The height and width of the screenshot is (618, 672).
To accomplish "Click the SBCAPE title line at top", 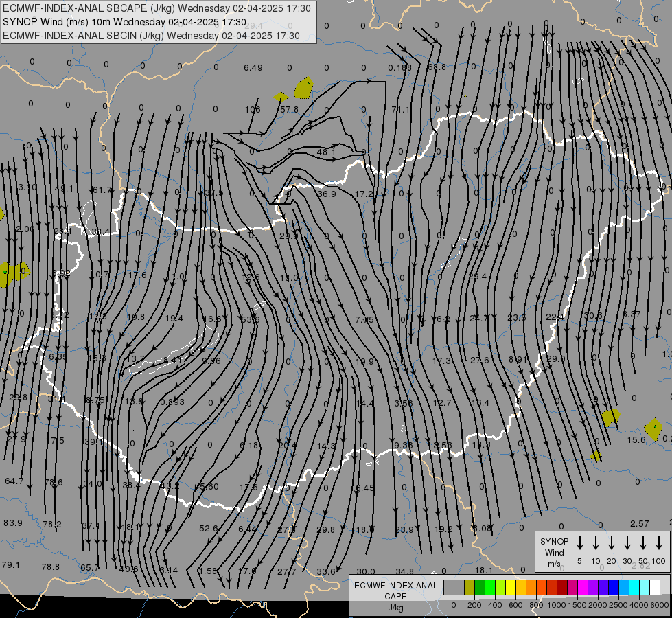I will pos(157,8).
